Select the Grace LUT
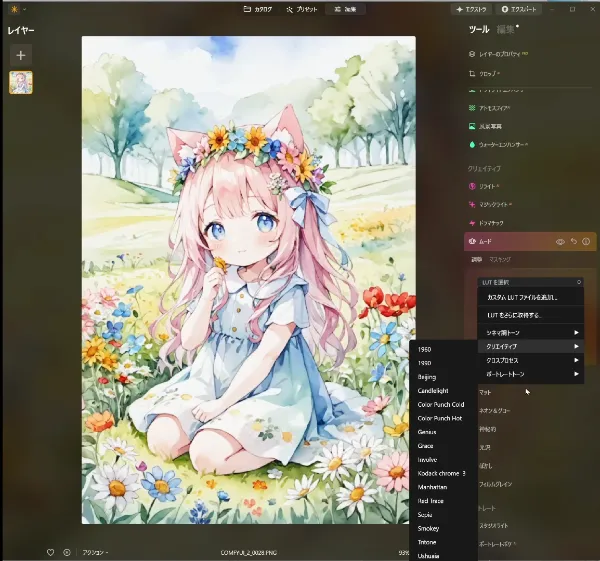Image resolution: width=600 pixels, height=561 pixels. (x=443, y=446)
